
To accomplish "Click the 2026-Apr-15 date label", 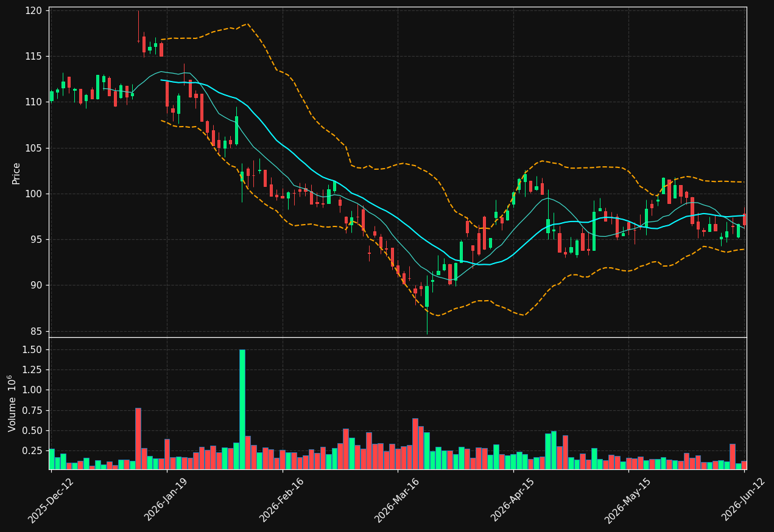I will [x=512, y=500].
